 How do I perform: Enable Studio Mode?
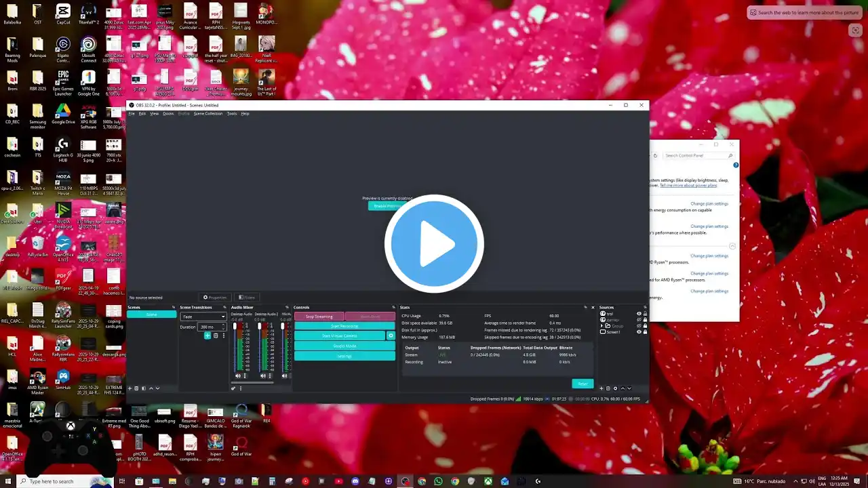(344, 346)
